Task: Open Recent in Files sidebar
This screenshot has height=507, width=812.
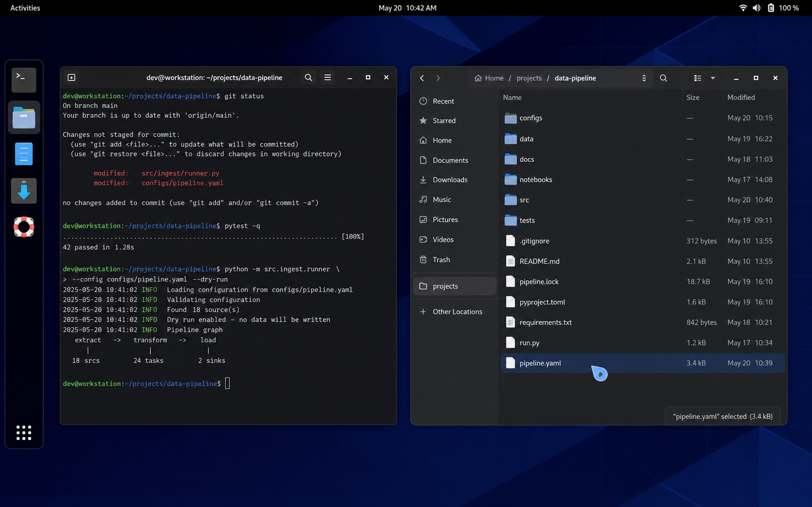Action: click(454, 101)
